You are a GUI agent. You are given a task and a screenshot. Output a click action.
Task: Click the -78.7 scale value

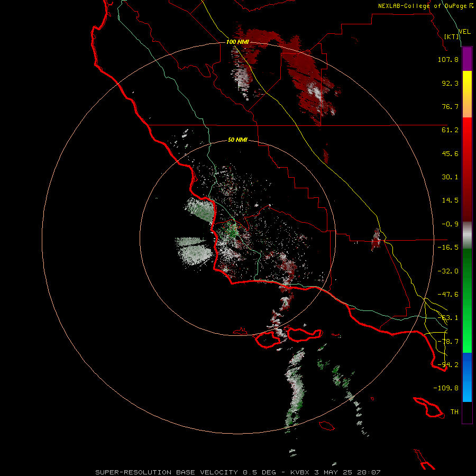click(448, 342)
